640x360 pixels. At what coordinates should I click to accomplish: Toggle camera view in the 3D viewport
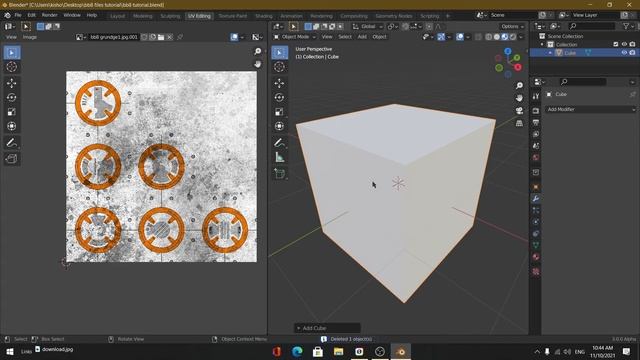tap(519, 111)
